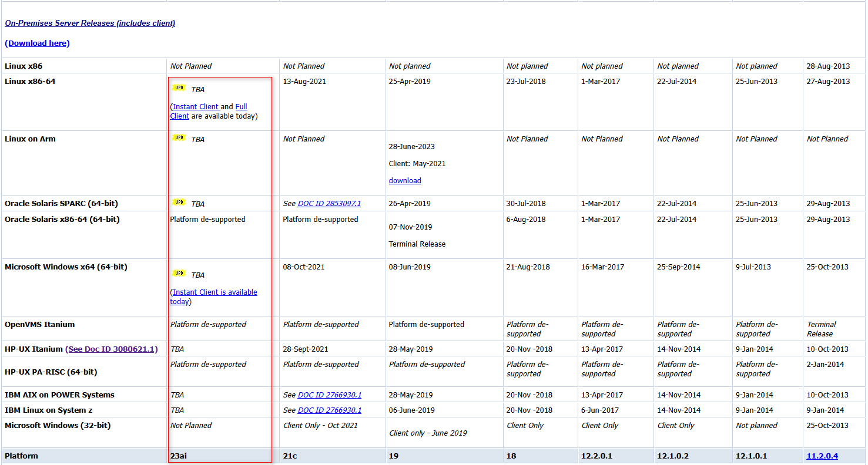Screen dimensions: 868x465
Task: Select HP-UX PA-RISC (64-bit) row header
Action: [51, 372]
